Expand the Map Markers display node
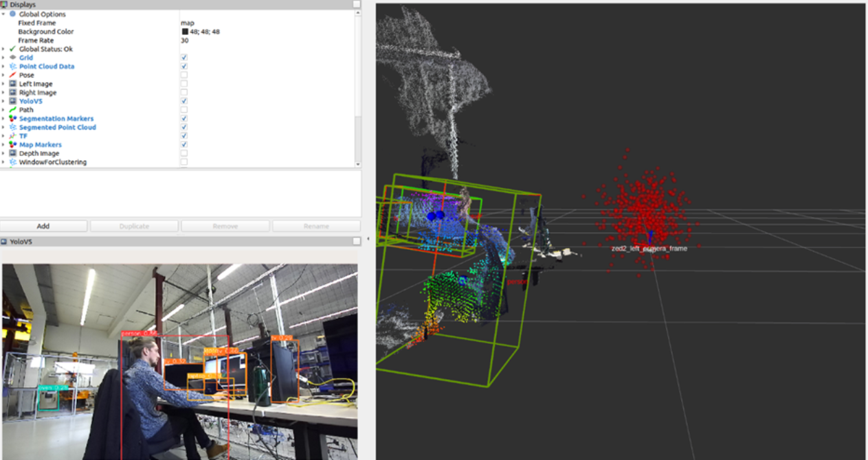This screenshot has height=460, width=868. tap(3, 145)
